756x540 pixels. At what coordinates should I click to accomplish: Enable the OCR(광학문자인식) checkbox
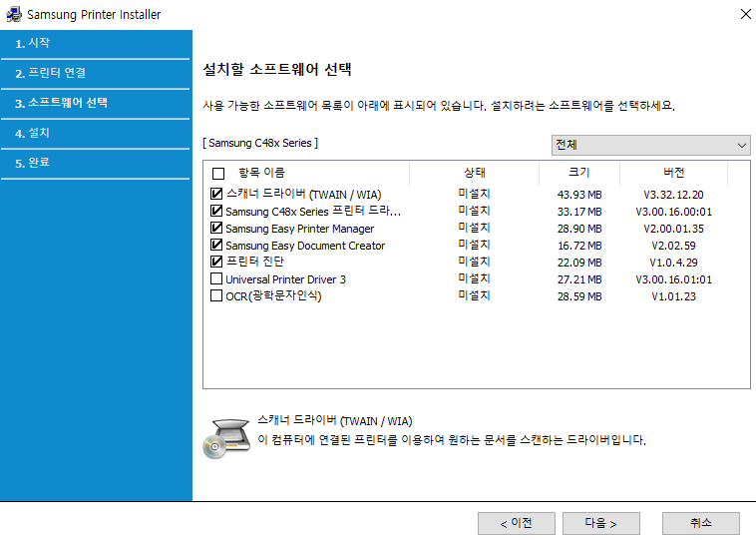(x=216, y=295)
